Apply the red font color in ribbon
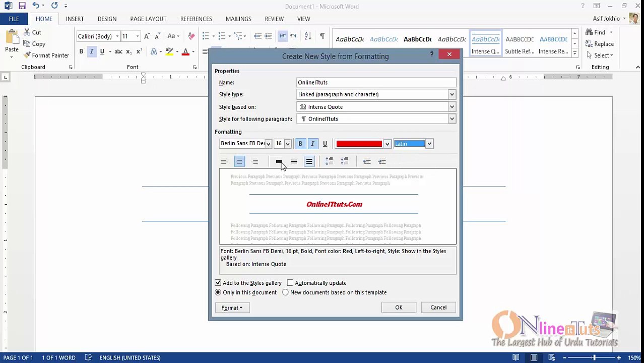This screenshot has width=644, height=363. tap(185, 51)
